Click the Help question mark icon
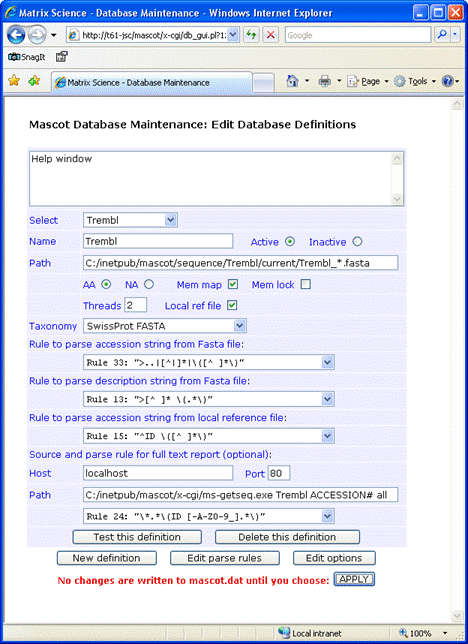Viewport: 468px width, 644px height. click(447, 81)
